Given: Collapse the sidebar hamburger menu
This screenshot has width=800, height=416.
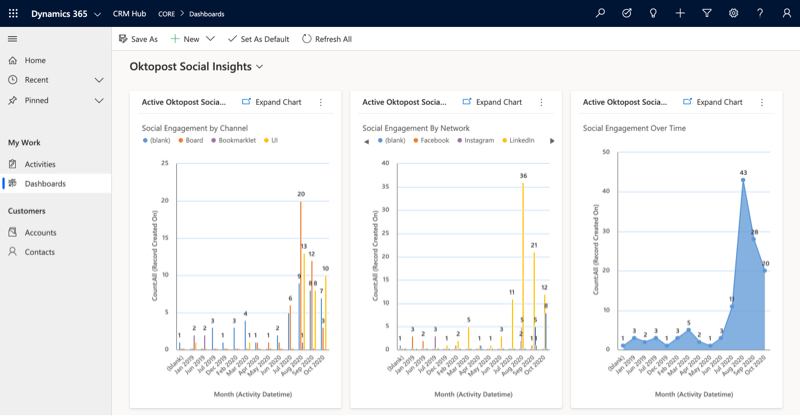Looking at the screenshot, I should click(x=13, y=39).
